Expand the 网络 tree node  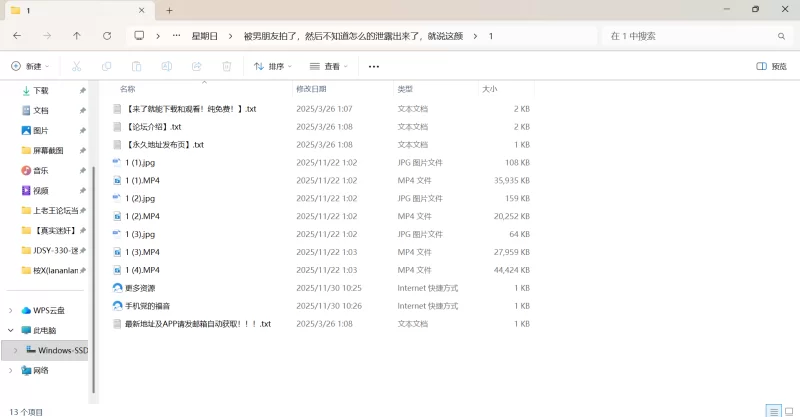click(11, 370)
